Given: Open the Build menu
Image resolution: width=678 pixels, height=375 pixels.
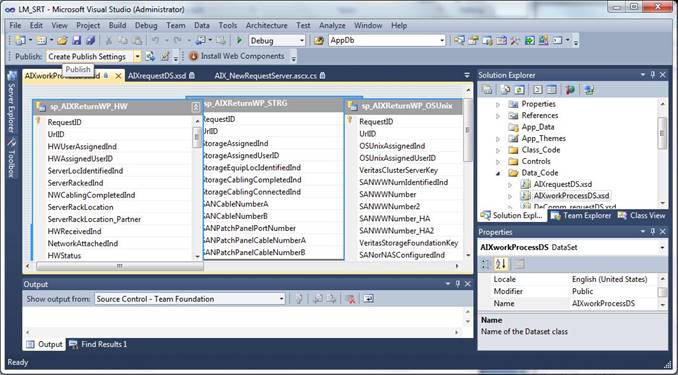Looking at the screenshot, I should 117,26.
